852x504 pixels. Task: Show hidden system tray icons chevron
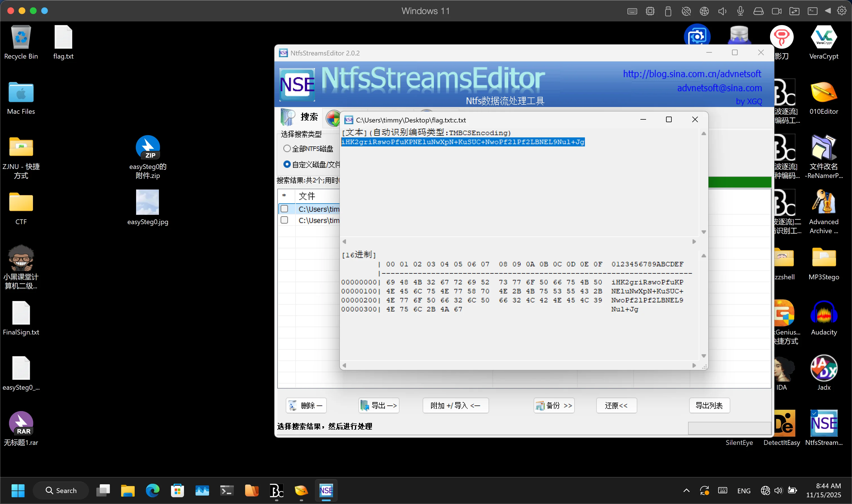pyautogui.click(x=686, y=490)
